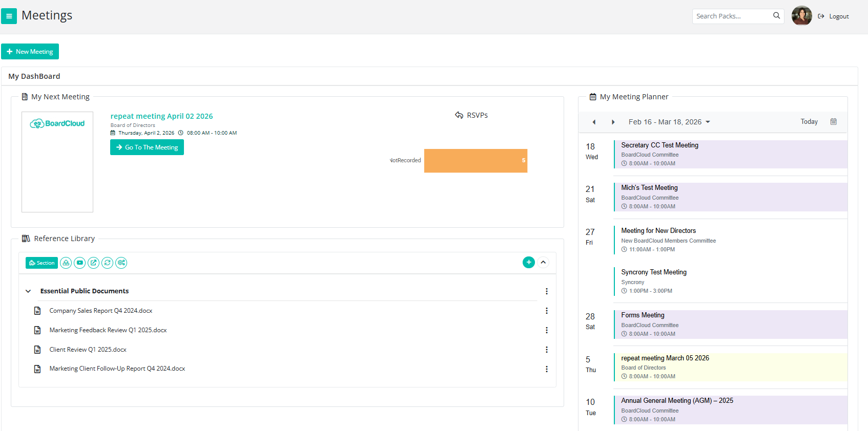868x431 pixels.
Task: Click the external link icon in Reference Library
Action: click(93, 263)
